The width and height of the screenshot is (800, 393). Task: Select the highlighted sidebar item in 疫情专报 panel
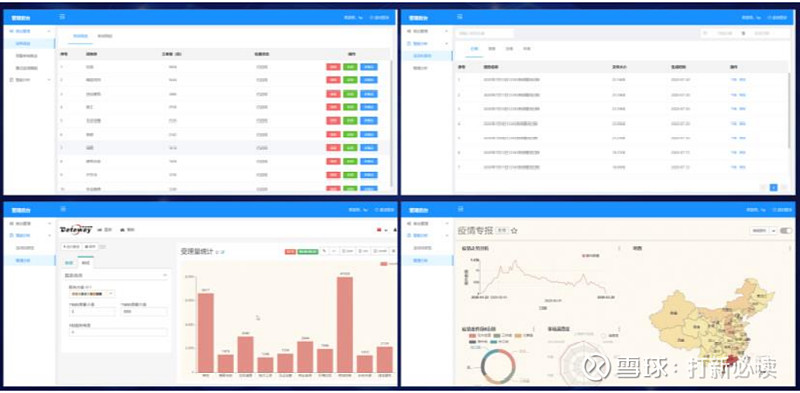tap(427, 260)
